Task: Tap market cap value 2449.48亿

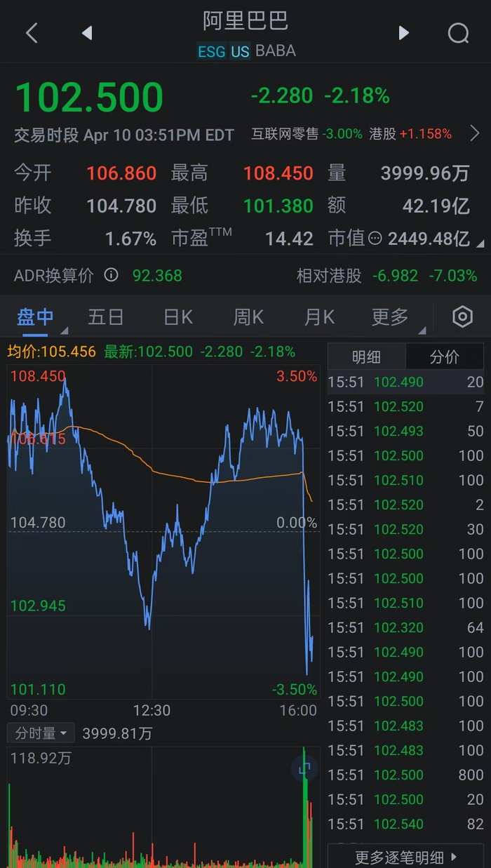Action: coord(429,239)
